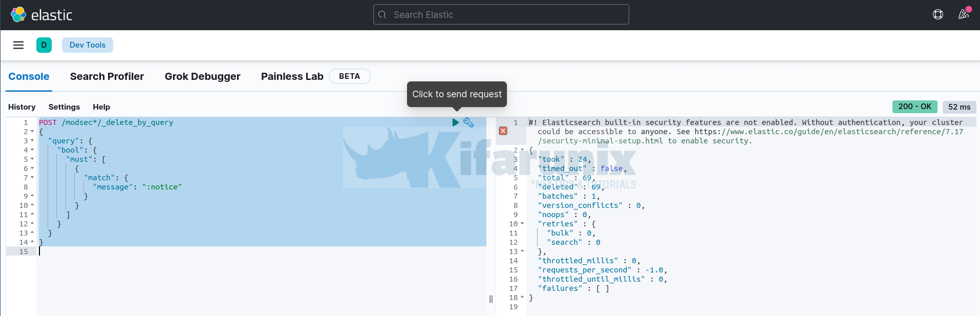Click the Elastic logo
The height and width of the screenshot is (316, 980).
(41, 15)
